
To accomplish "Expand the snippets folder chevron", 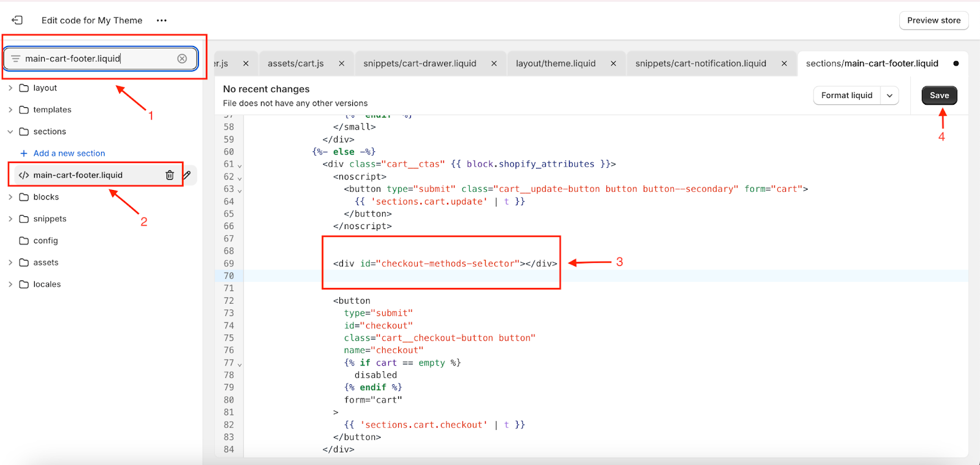I will [10, 219].
